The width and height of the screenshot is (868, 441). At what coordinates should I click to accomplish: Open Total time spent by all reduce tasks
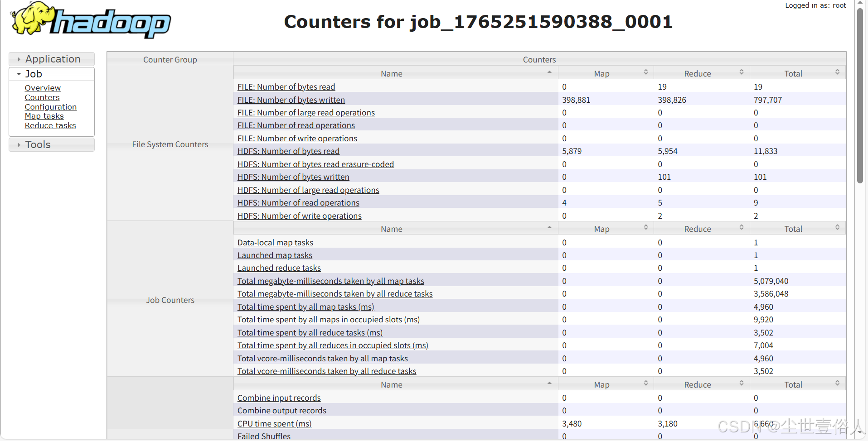tap(310, 333)
